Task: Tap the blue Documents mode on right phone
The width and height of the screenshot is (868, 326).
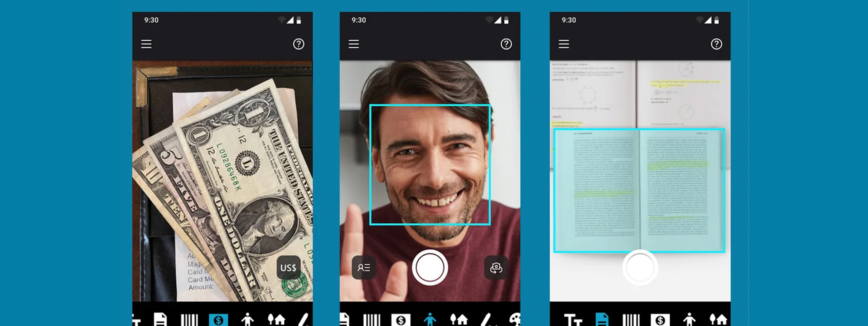Action: (x=602, y=320)
